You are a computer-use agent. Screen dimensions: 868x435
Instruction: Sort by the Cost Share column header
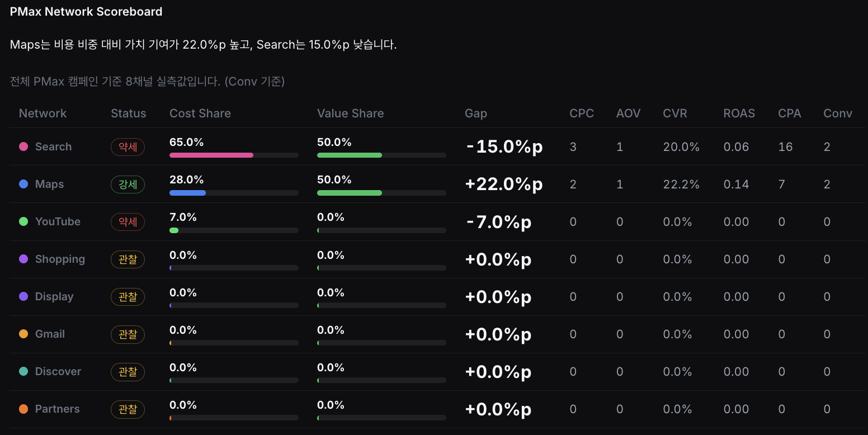pyautogui.click(x=200, y=114)
